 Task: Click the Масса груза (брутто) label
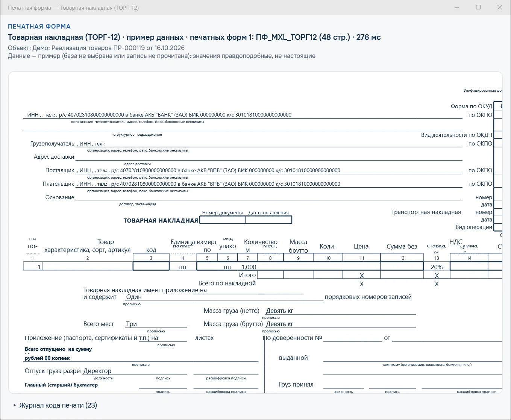233,324
